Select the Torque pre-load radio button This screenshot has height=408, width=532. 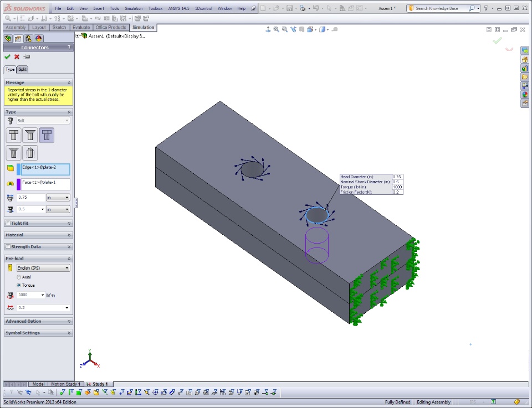coord(19,285)
